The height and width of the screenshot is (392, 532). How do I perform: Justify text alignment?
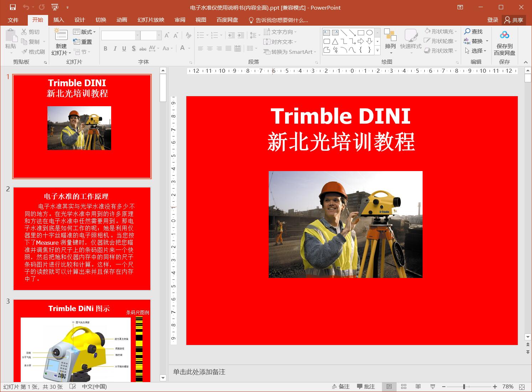[228, 48]
